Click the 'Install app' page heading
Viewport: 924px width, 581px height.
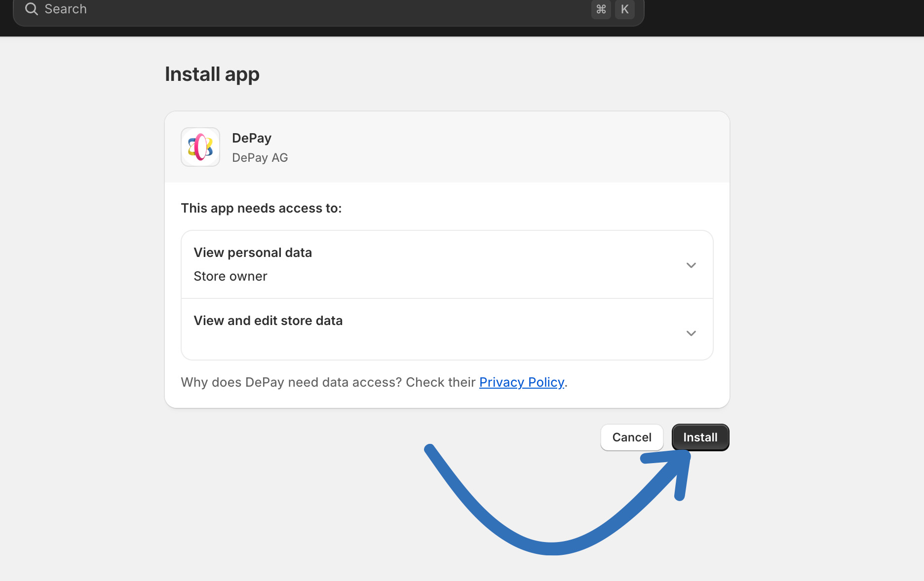(212, 74)
